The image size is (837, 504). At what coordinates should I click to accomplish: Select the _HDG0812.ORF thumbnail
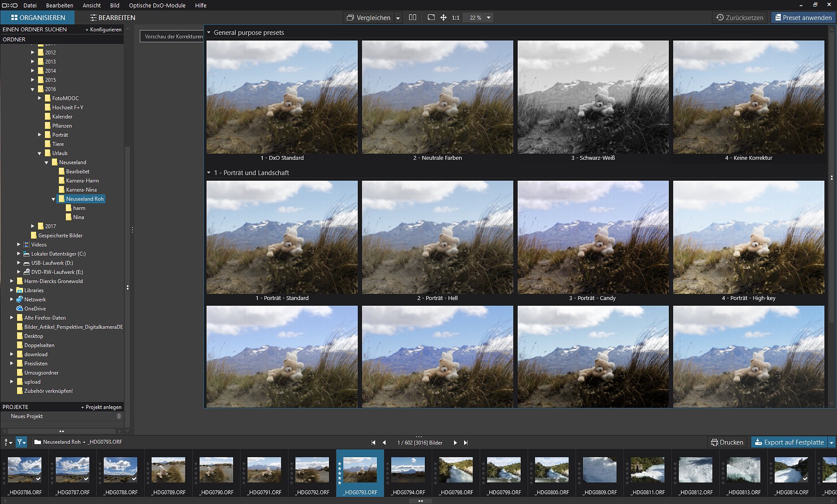coord(696,470)
